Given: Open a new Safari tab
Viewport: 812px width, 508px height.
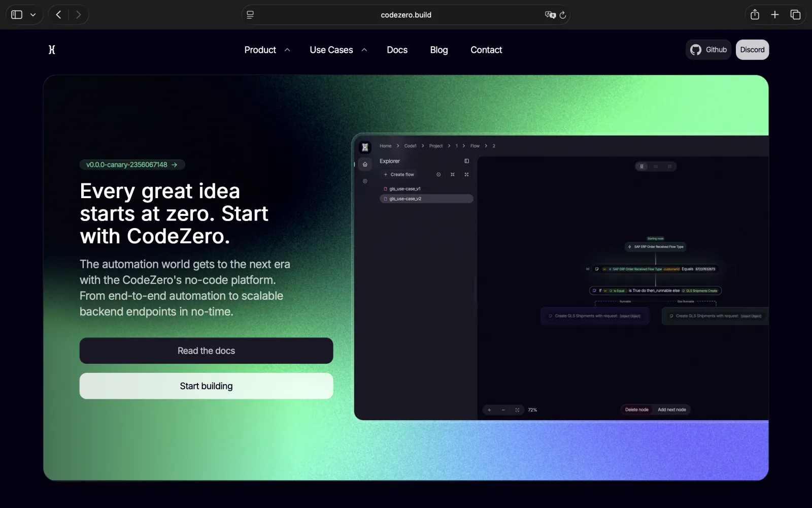Looking at the screenshot, I should (775, 15).
